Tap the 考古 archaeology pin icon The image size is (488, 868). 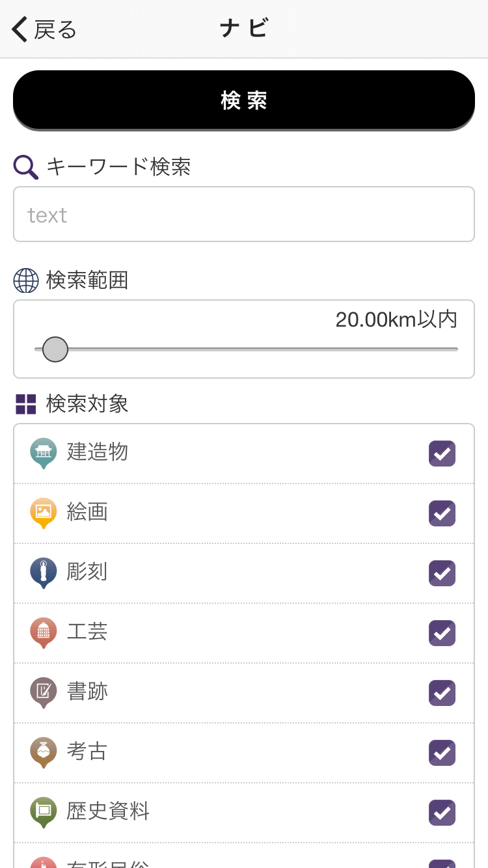pos(44,752)
